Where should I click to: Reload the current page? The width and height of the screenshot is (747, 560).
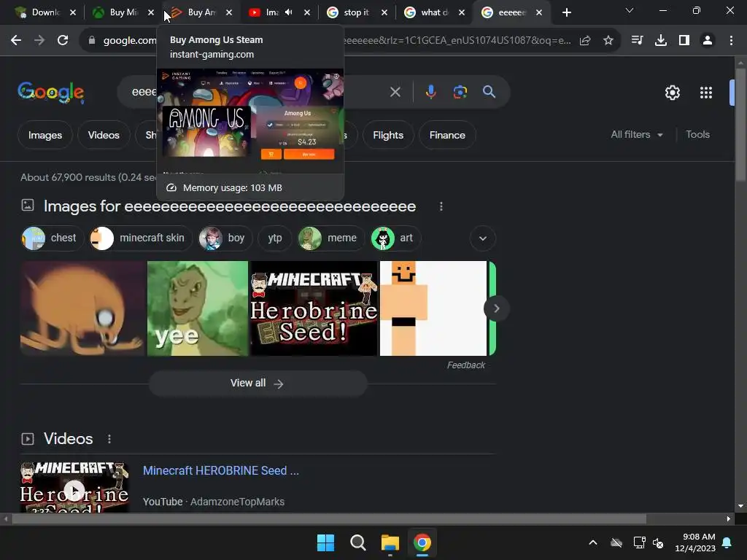[63, 41]
